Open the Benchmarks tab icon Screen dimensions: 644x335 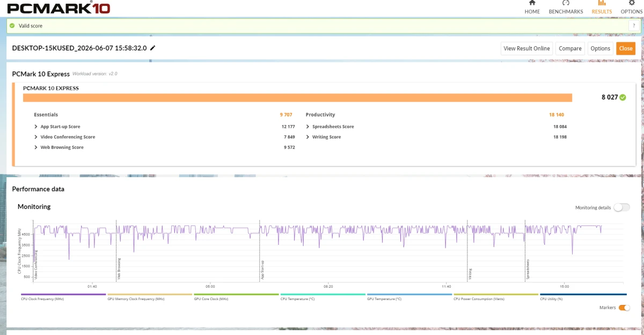pos(566,3)
